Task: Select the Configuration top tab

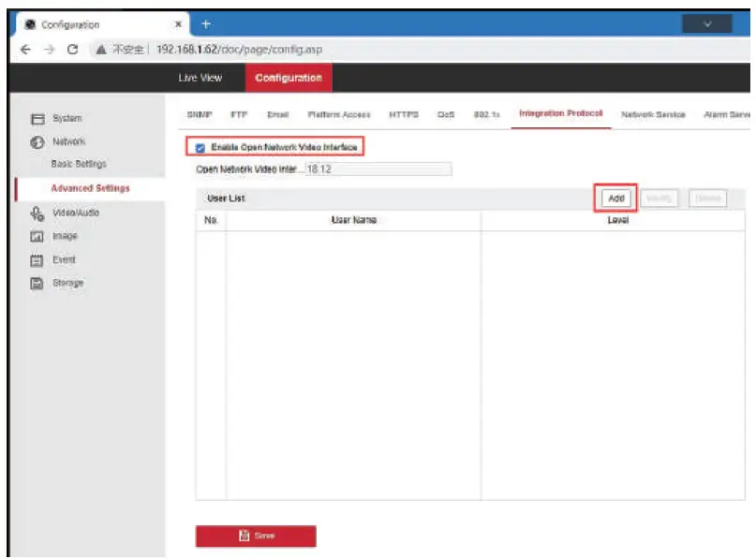Action: point(289,78)
